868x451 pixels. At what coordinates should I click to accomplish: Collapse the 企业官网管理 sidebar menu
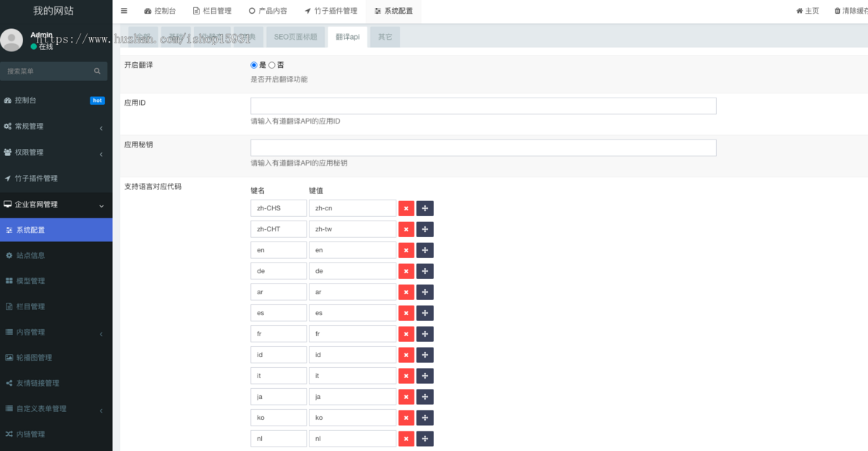(x=56, y=205)
